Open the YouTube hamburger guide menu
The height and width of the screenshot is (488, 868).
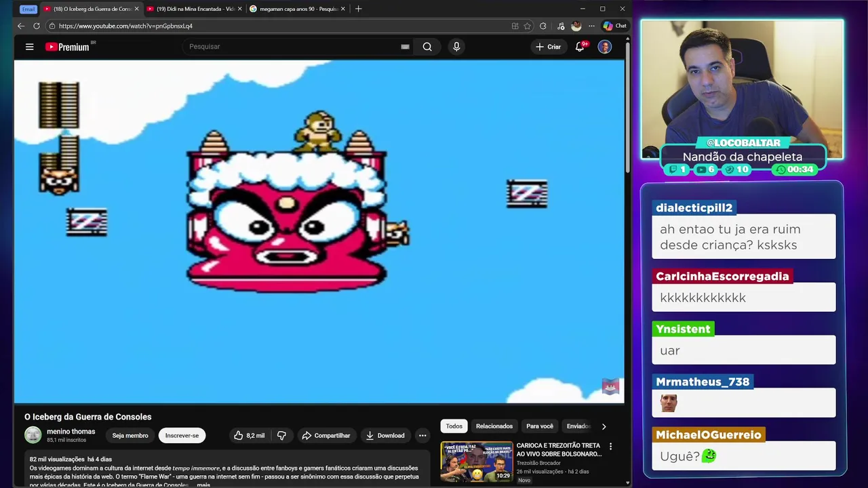(x=29, y=47)
